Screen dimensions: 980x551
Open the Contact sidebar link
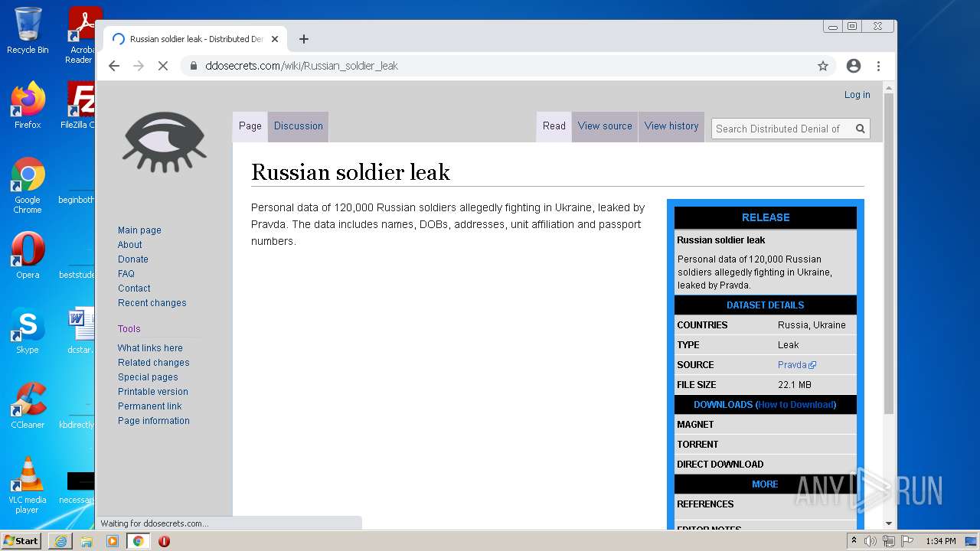tap(134, 289)
